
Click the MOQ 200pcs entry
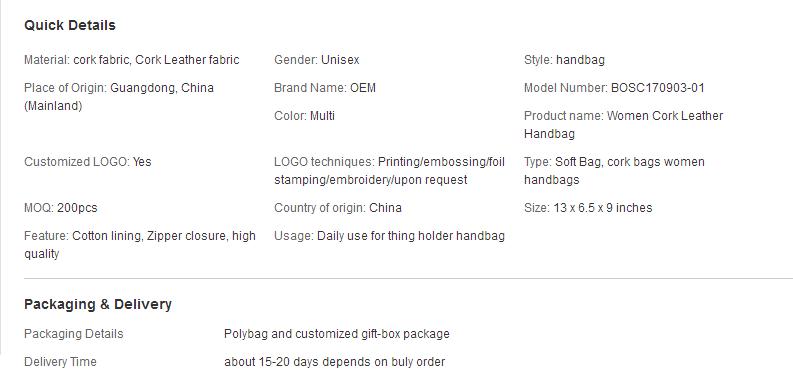pyautogui.click(x=61, y=208)
